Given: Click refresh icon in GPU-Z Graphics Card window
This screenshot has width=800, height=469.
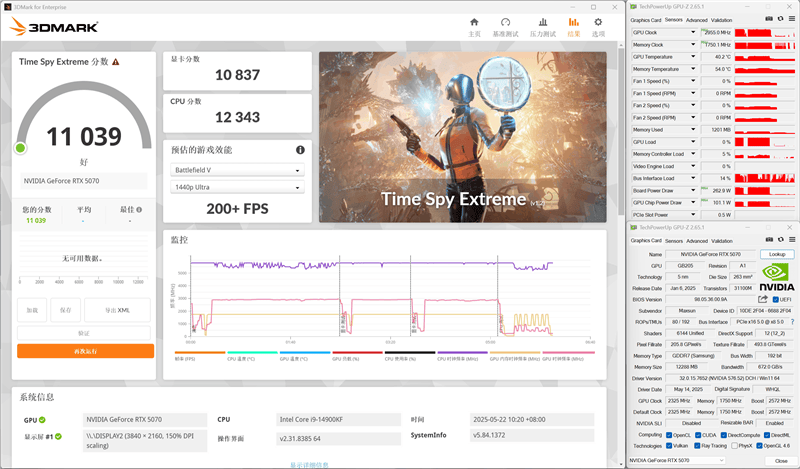Looking at the screenshot, I should pos(780,239).
